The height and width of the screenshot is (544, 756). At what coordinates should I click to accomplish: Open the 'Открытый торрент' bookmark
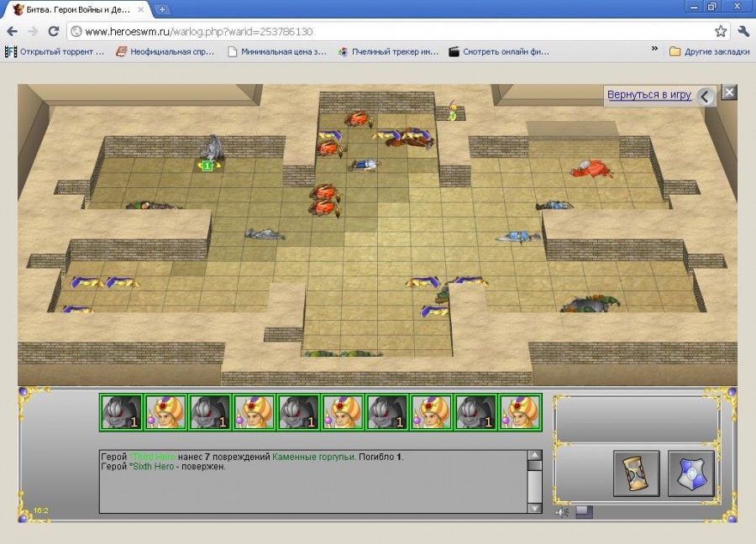pyautogui.click(x=55, y=51)
